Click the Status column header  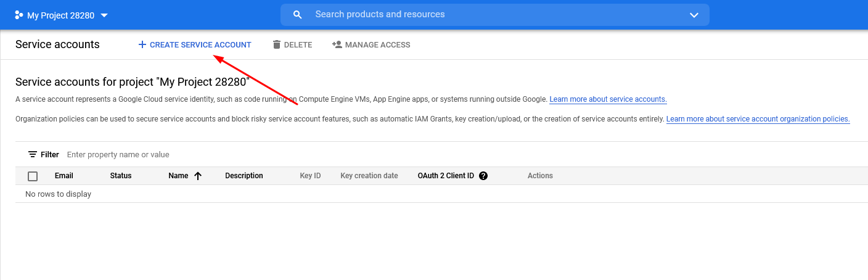point(121,176)
